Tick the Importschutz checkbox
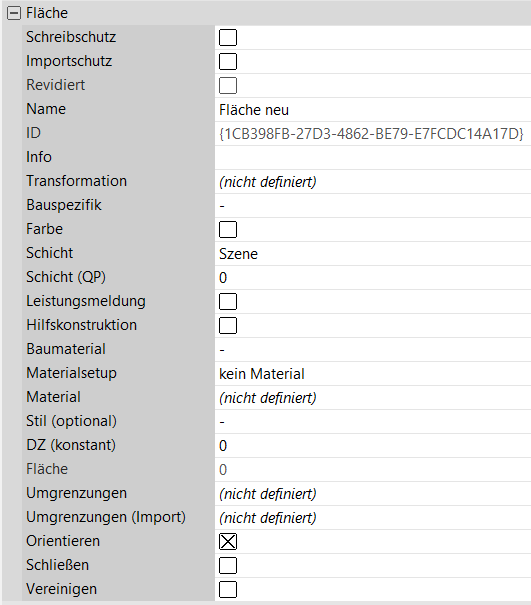The image size is (531, 605). click(228, 61)
